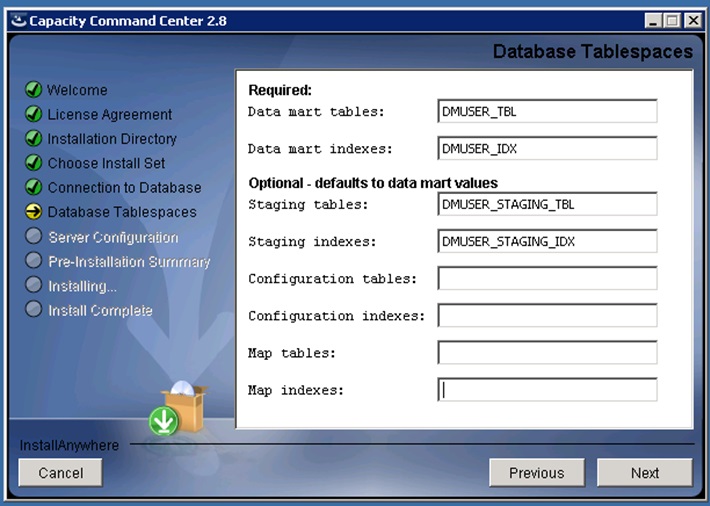Click the gray circle beside Pre-Installation Summary
The image size is (710, 506).
34,260
